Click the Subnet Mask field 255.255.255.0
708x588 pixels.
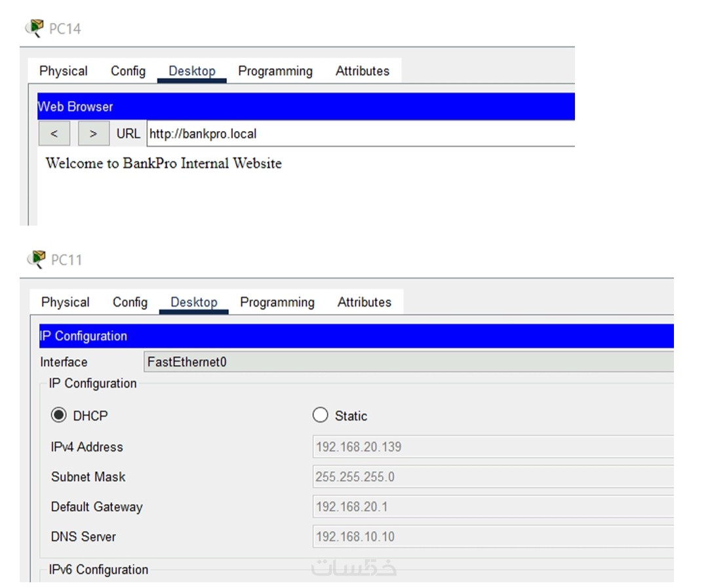coord(493,477)
